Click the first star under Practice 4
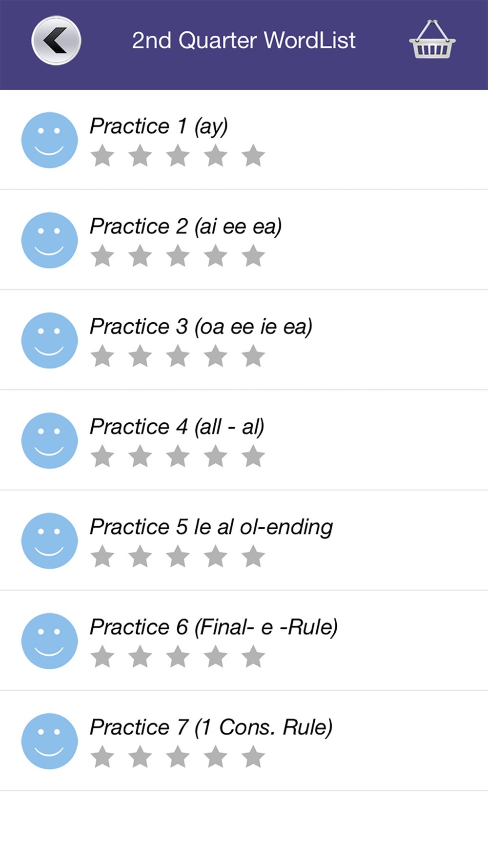Viewport: 488px width, 868px height. coord(102,456)
